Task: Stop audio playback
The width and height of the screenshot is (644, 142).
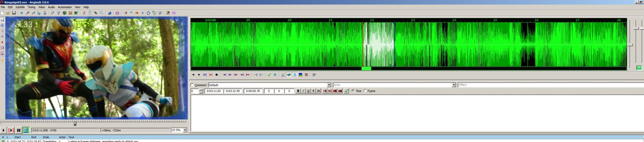Action: tap(216, 75)
